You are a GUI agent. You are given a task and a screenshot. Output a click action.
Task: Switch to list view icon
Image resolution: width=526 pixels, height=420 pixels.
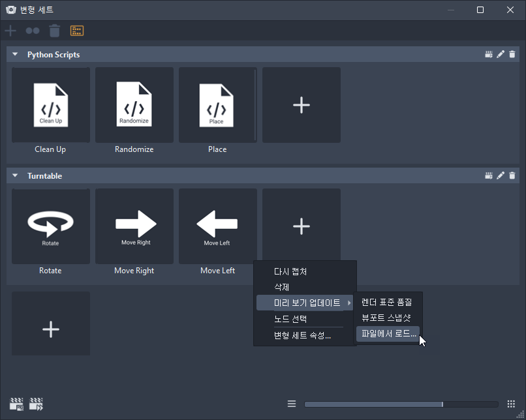click(x=292, y=404)
